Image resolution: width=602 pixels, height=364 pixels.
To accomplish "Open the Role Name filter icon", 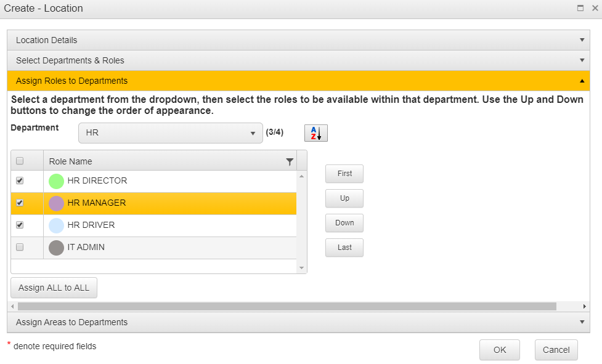I will [290, 162].
